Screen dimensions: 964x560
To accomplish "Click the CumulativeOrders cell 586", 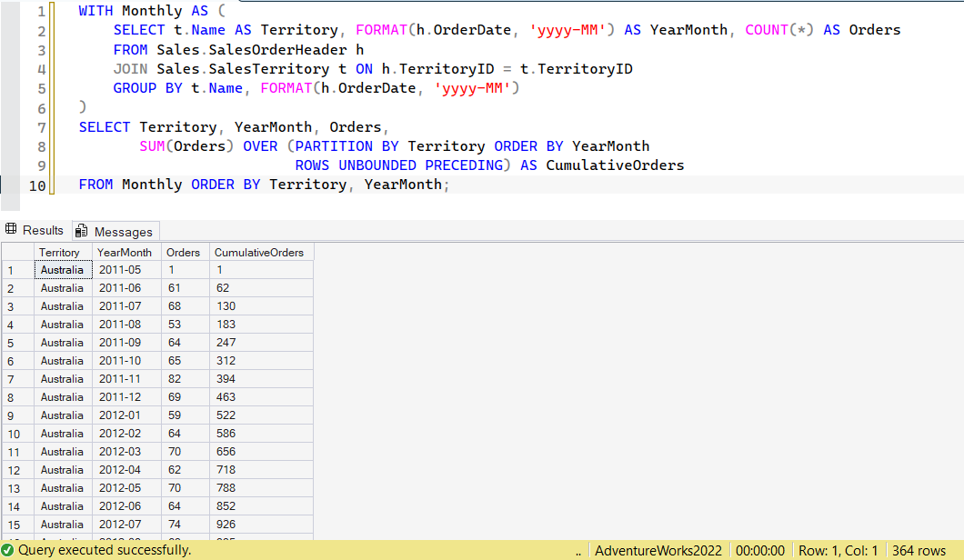I will pyautogui.click(x=261, y=434).
